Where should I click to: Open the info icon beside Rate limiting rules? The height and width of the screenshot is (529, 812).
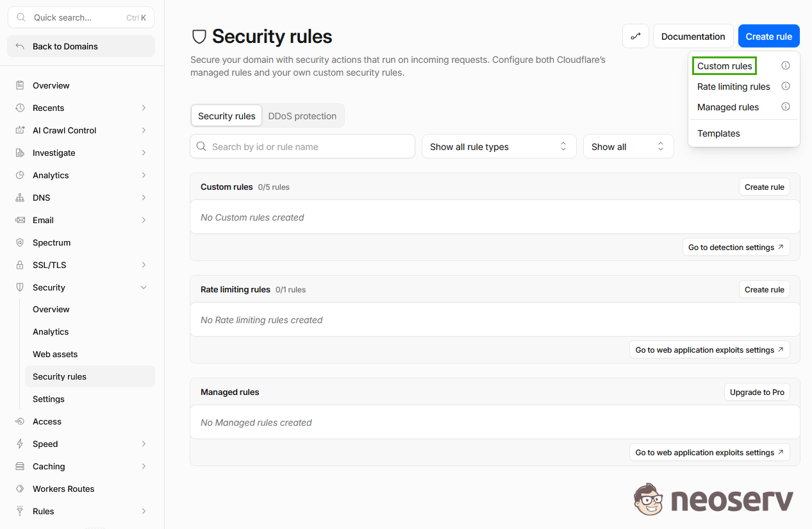pos(786,86)
